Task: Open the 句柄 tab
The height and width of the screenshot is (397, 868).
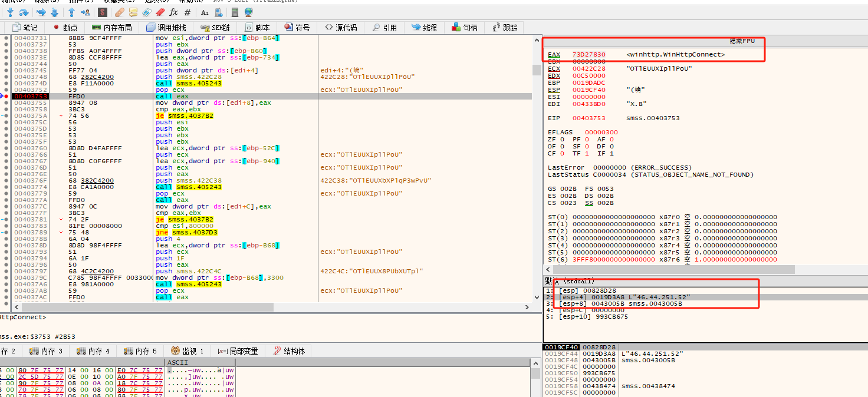Action: tap(465, 28)
